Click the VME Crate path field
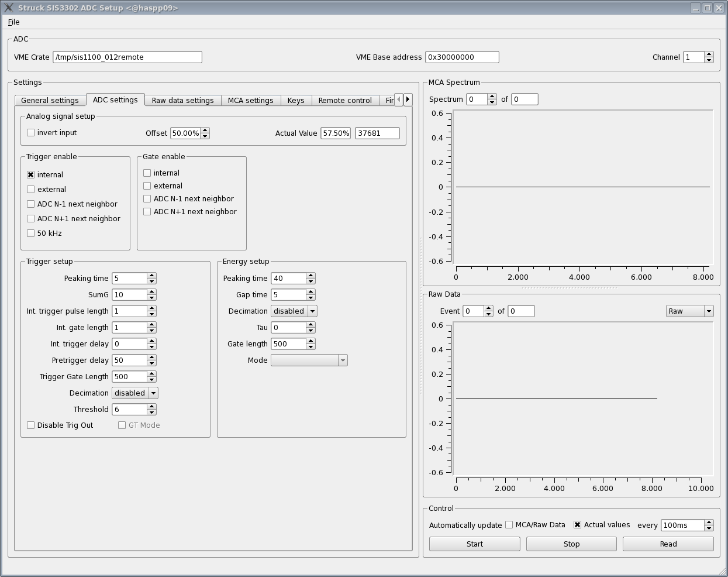The height and width of the screenshot is (577, 728). pyautogui.click(x=127, y=57)
